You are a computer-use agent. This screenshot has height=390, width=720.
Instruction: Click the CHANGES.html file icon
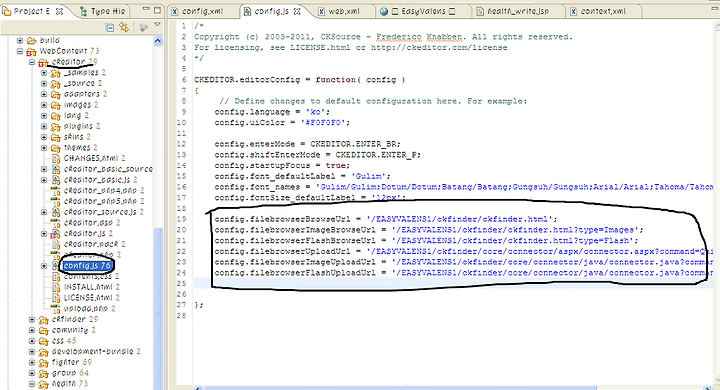pos(56,158)
